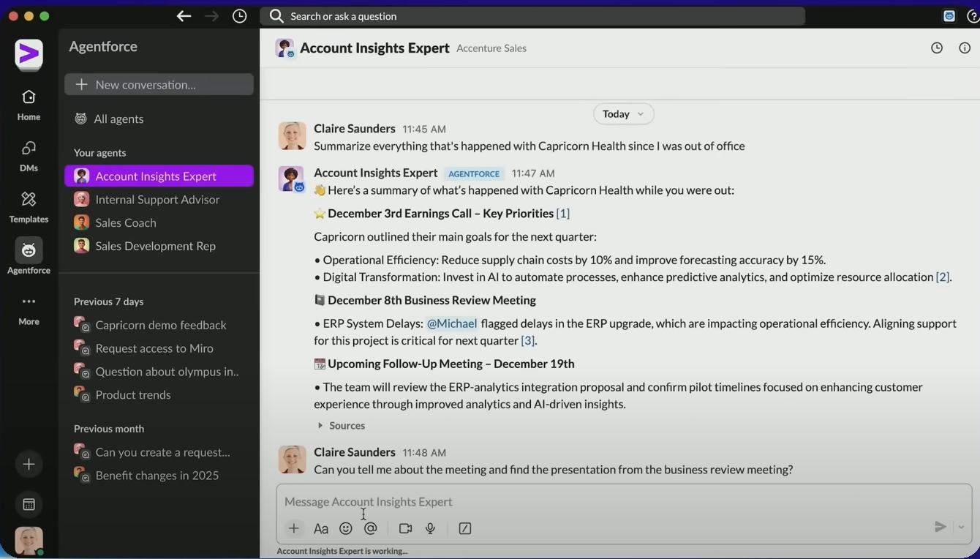Viewport: 980px width, 559px height.
Task: Click the slash shortcuts icon
Action: tap(465, 528)
